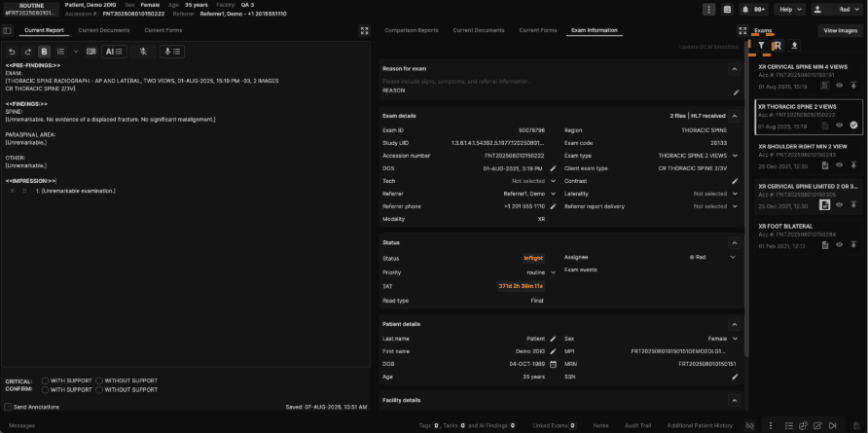Open Audit Trail in the bottom bar
This screenshot has height=433, width=868.
637,426
